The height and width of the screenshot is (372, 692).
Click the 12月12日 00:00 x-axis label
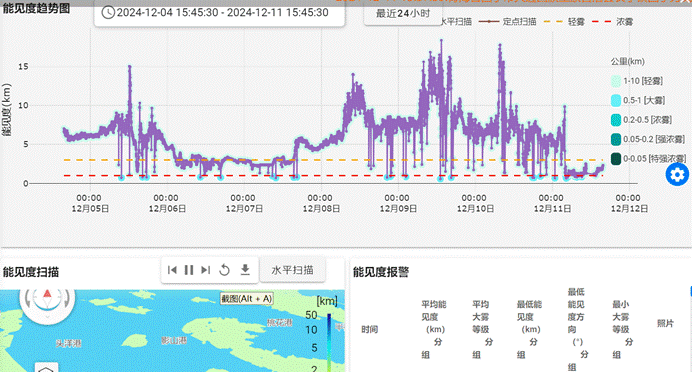pos(629,203)
